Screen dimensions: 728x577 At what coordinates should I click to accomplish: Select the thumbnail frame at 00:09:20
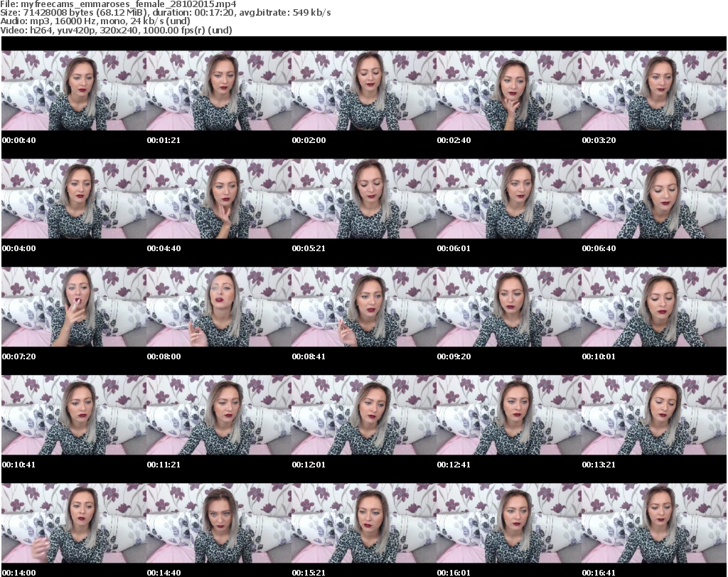pyautogui.click(x=508, y=307)
